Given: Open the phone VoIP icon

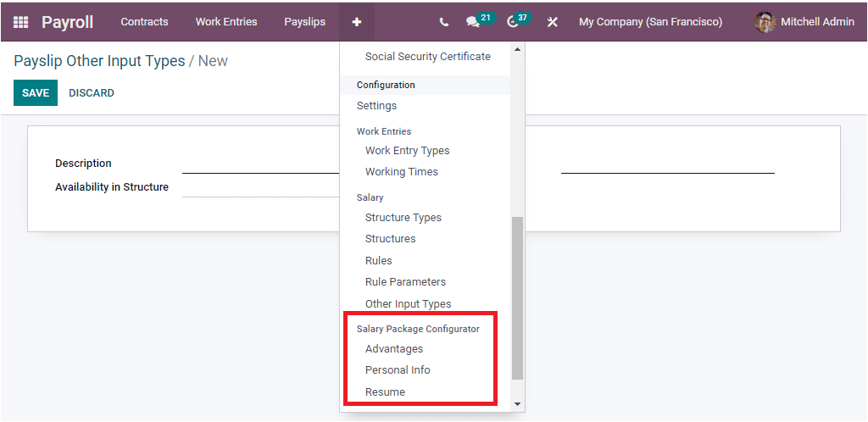Looking at the screenshot, I should [x=443, y=22].
